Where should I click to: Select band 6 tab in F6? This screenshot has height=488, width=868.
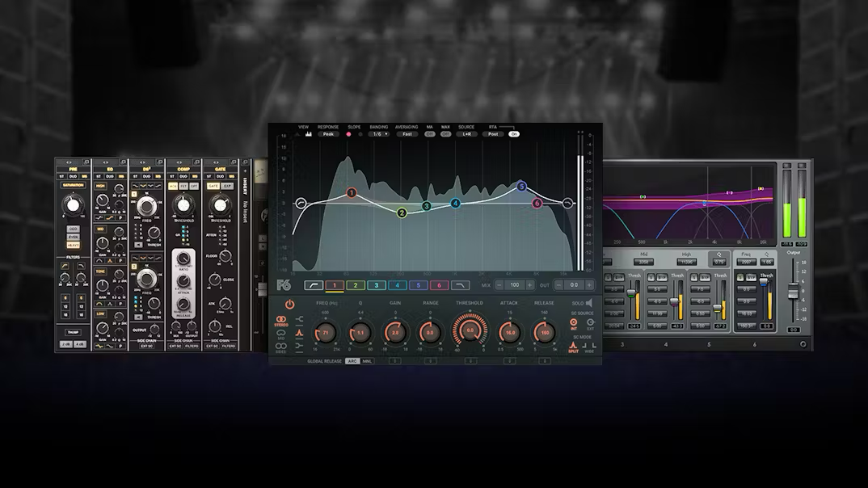(439, 285)
